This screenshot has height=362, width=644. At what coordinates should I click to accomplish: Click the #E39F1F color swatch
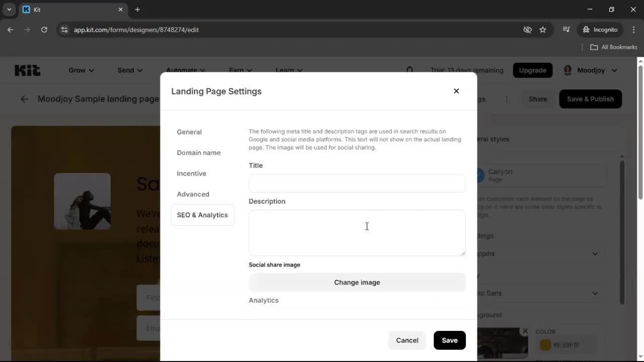[545, 345]
